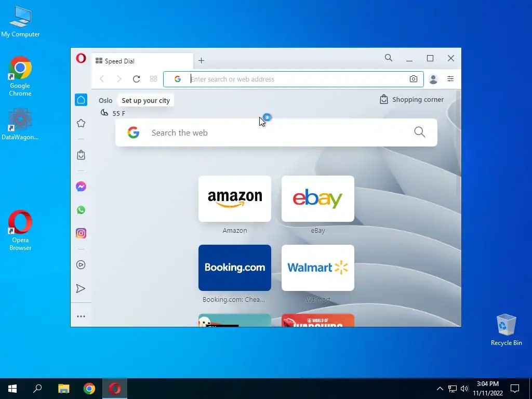Select the DataWagon desktop shortcut

(20, 124)
